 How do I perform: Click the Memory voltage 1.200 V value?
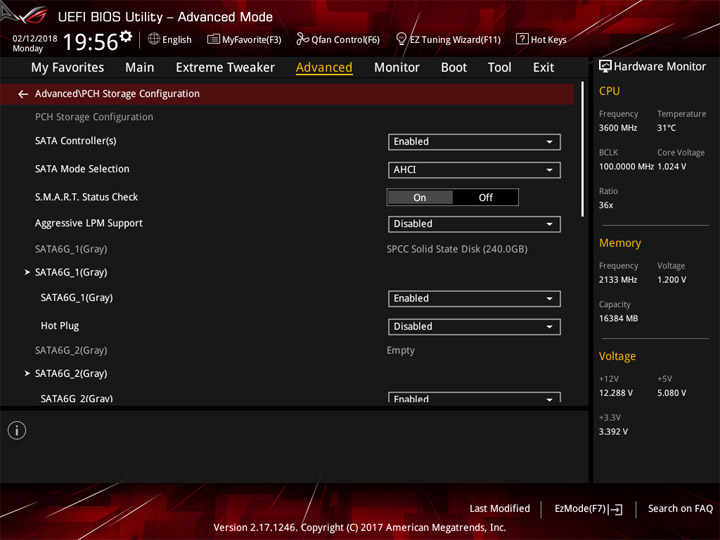tap(671, 280)
